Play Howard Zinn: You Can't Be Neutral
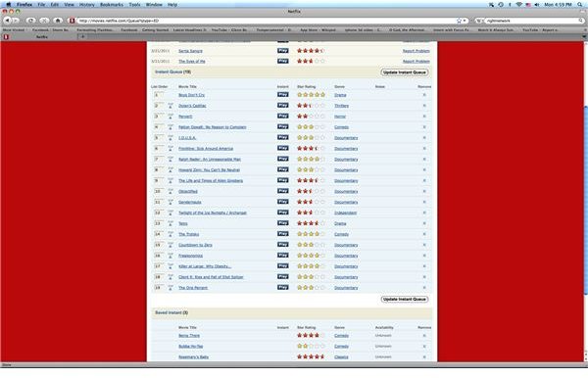This screenshot has width=588, height=378. (283, 169)
